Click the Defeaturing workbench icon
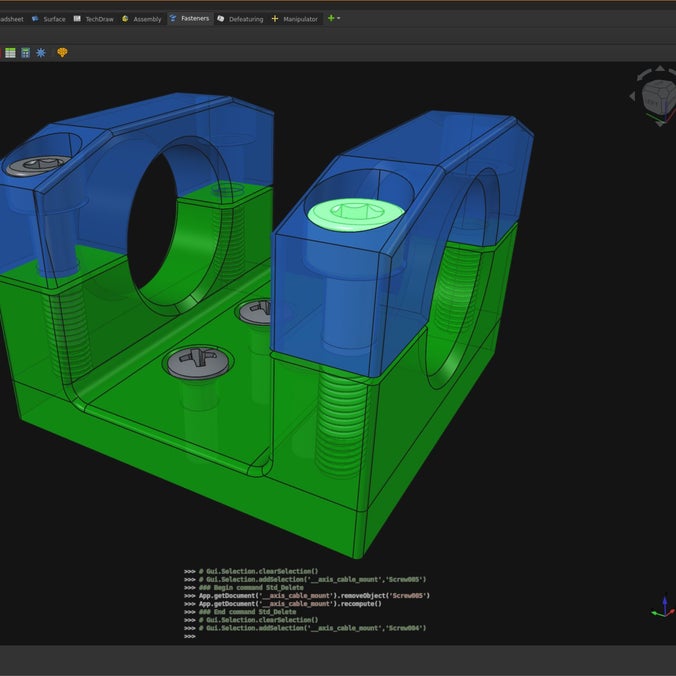 pyautogui.click(x=221, y=19)
